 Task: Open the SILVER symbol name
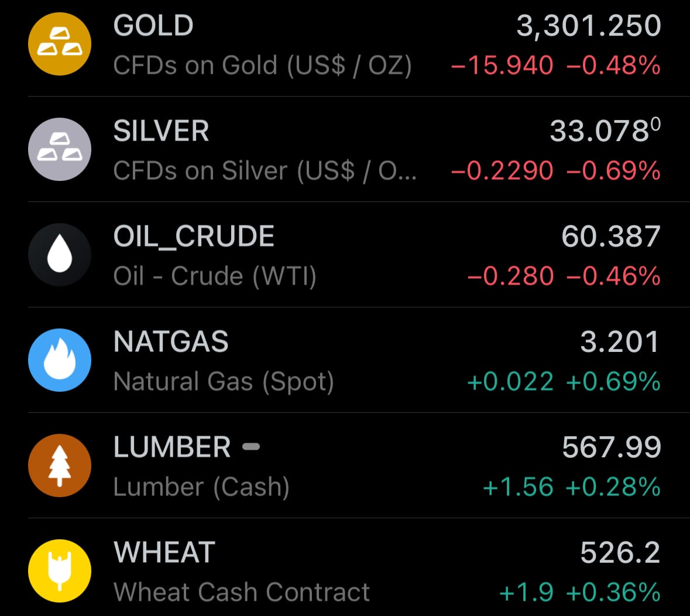click(x=161, y=131)
